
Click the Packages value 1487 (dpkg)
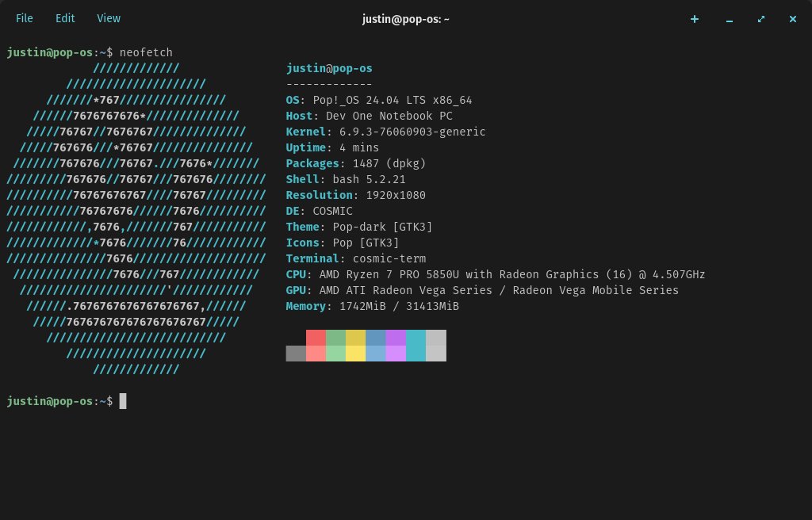(389, 163)
